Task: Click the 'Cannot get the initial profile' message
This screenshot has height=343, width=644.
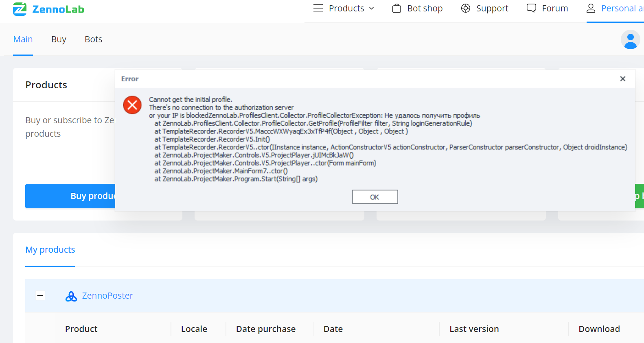Action: coord(191,99)
